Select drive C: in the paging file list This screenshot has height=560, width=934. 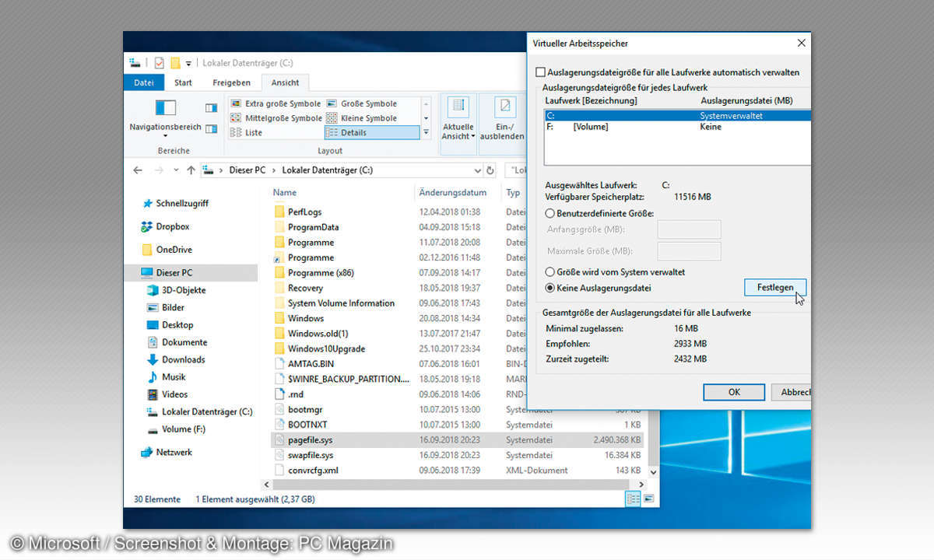(677, 116)
